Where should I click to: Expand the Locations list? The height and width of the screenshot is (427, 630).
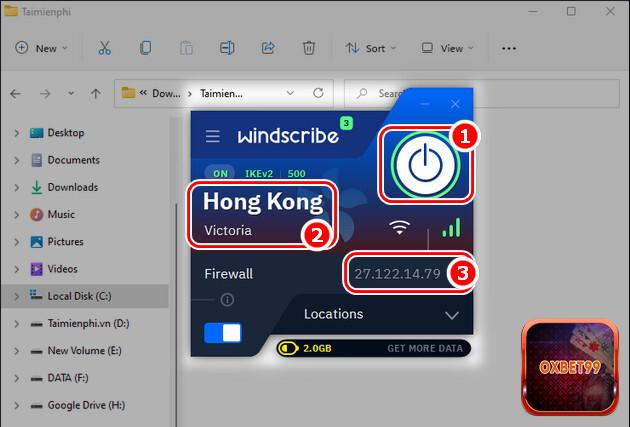452,315
